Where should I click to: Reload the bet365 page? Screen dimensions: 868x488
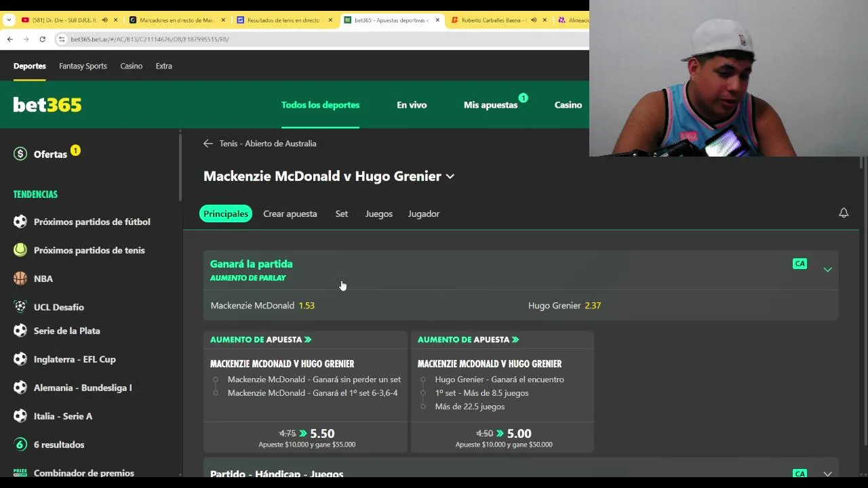tap(42, 39)
